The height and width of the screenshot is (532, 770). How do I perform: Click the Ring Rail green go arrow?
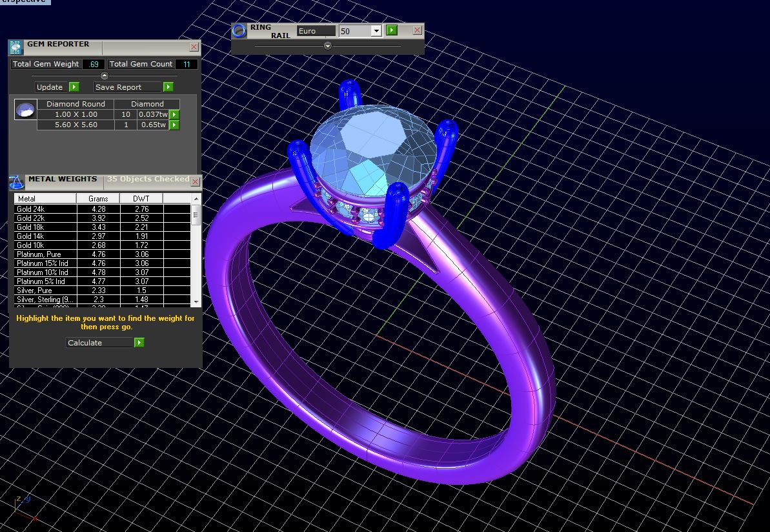[391, 30]
